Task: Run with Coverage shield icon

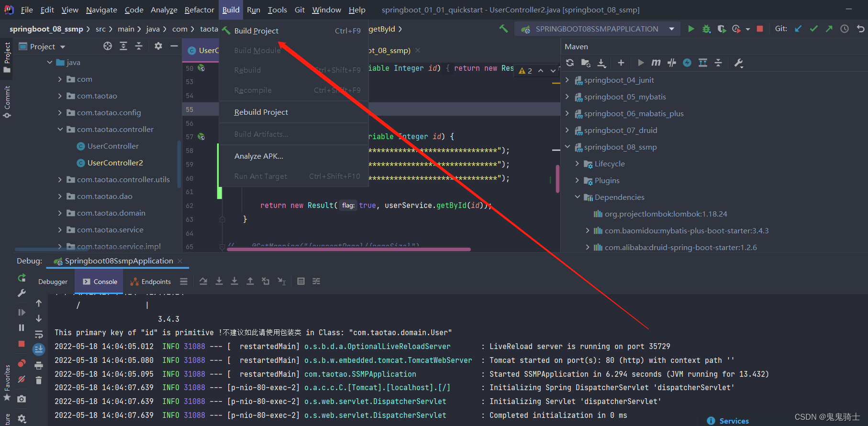Action: pyautogui.click(x=722, y=29)
